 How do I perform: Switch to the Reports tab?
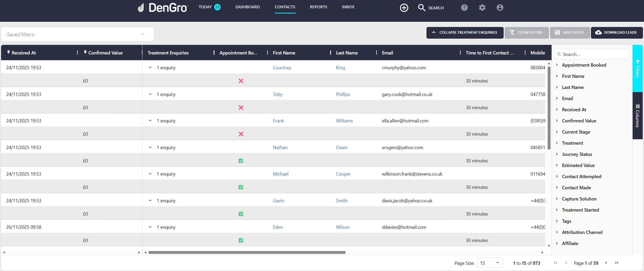coord(319,7)
